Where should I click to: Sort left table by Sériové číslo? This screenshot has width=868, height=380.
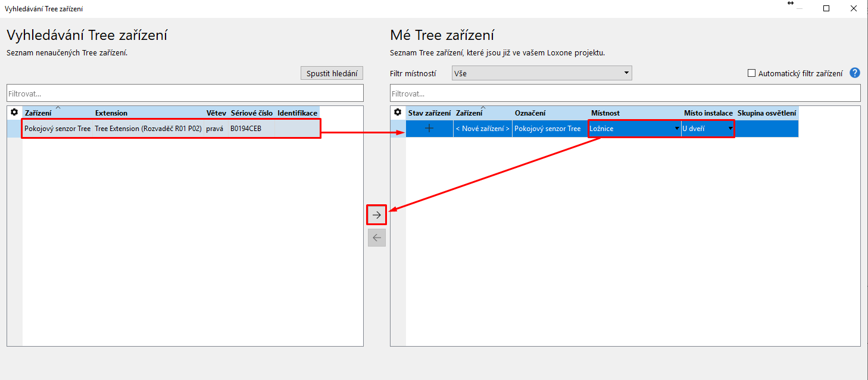(251, 113)
